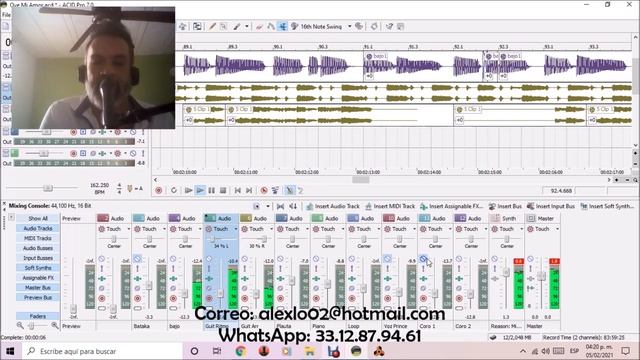
Task: Mute the Voz Prince mixer channel
Action: [x=387, y=259]
